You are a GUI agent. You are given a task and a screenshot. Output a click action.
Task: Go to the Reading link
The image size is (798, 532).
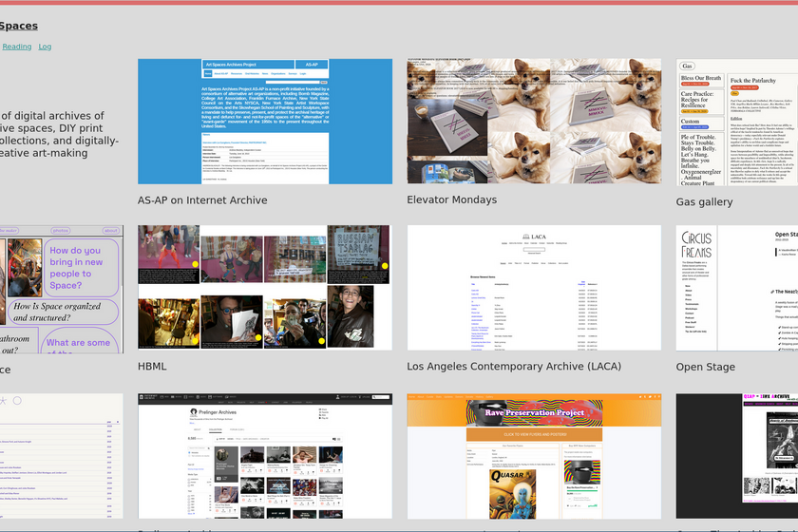[x=17, y=47]
